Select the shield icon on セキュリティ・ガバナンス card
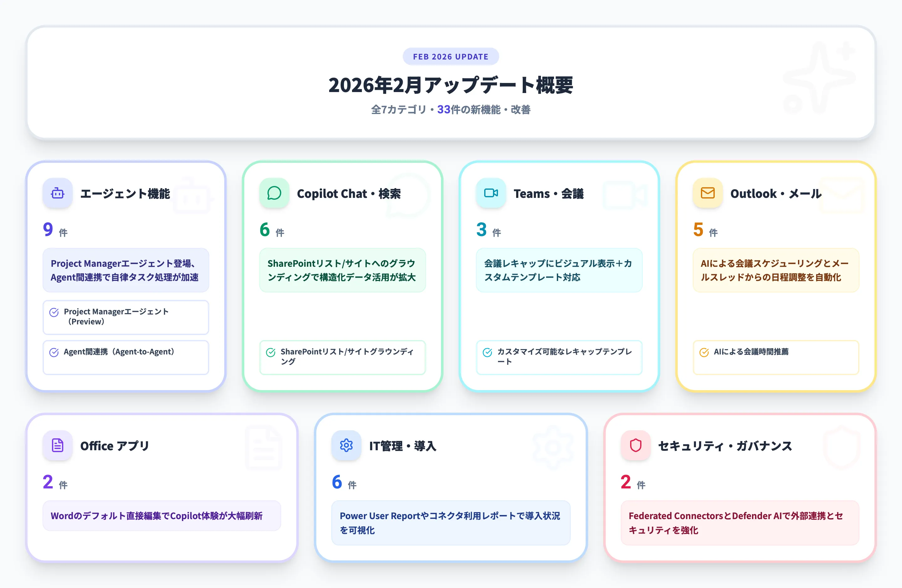This screenshot has height=588, width=902. click(x=635, y=446)
